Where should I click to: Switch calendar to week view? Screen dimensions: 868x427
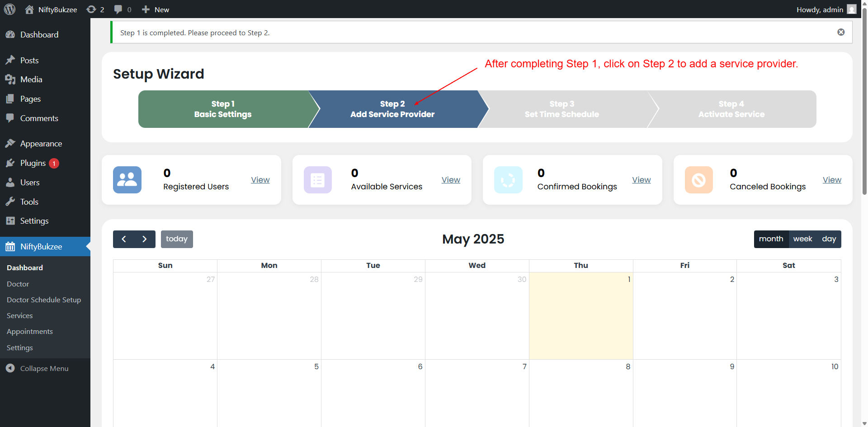802,239
